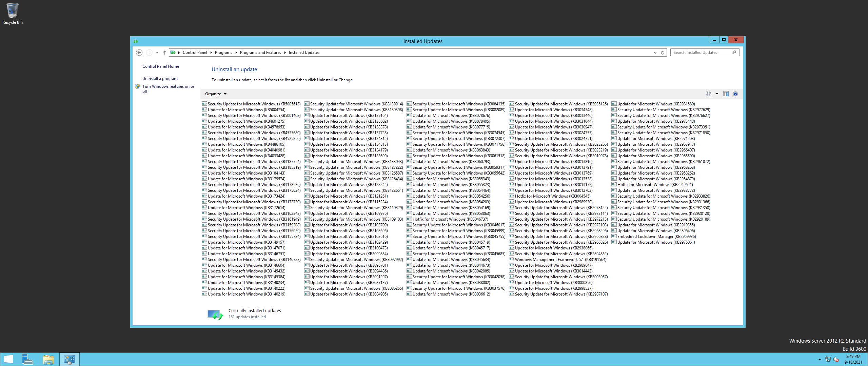
Task: Show hidden tray icons arrow
Action: click(x=820, y=359)
